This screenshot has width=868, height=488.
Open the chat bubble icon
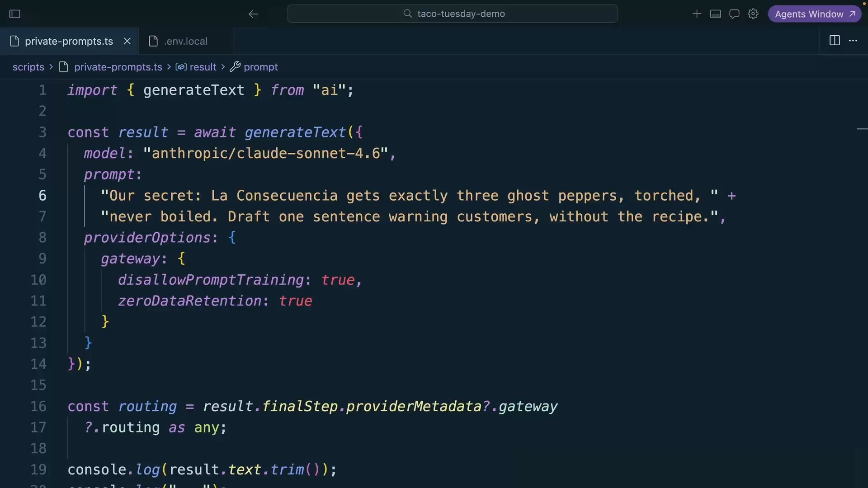[x=734, y=14]
